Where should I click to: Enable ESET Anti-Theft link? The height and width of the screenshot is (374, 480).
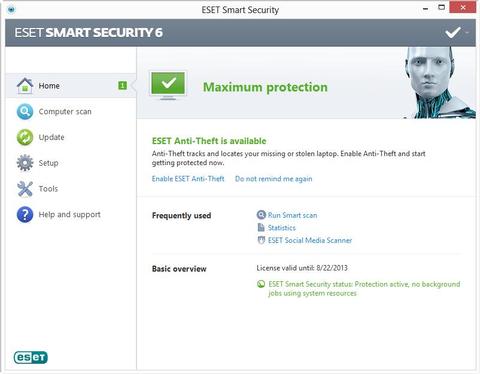coord(188,179)
